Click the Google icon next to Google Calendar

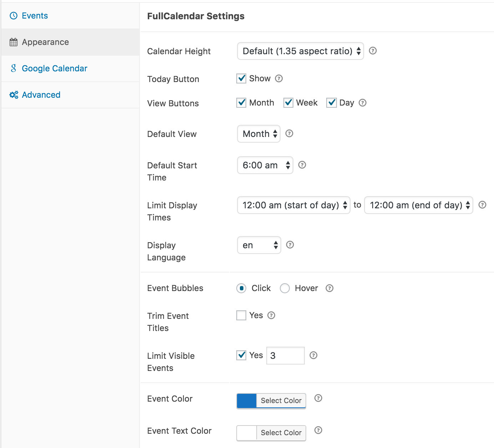[x=13, y=68]
